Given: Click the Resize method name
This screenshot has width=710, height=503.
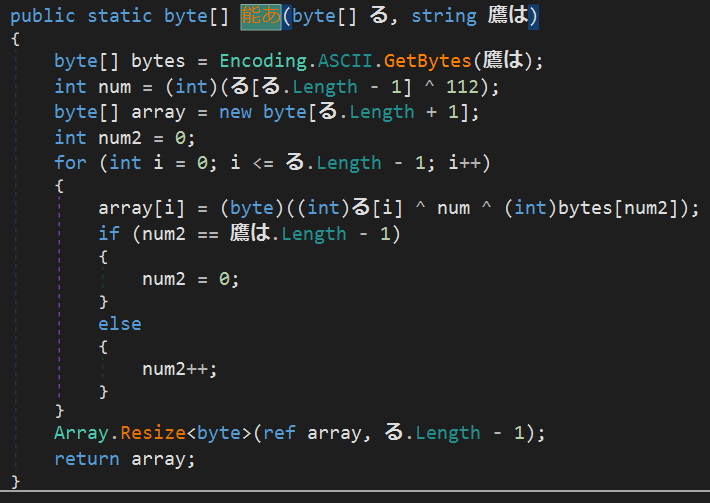Looking at the screenshot, I should point(153,433).
